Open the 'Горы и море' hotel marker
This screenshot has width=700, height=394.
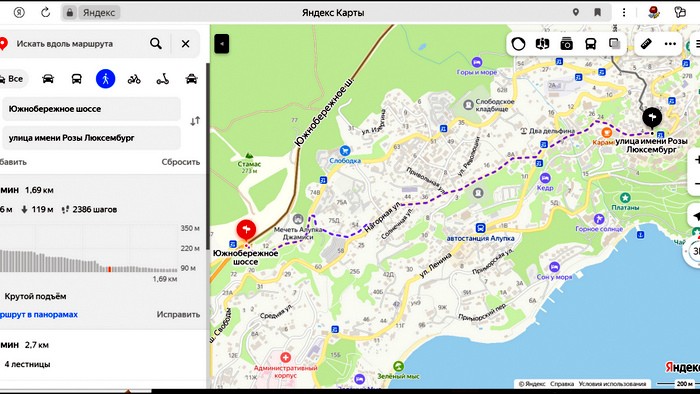477,62
